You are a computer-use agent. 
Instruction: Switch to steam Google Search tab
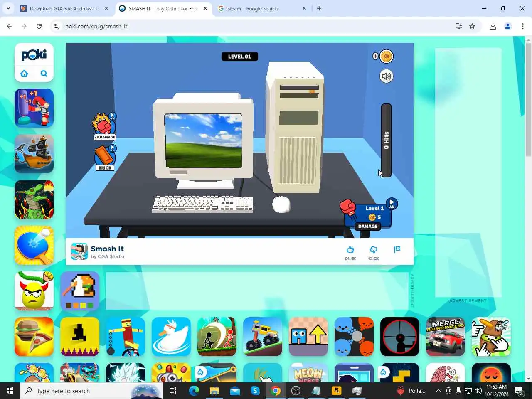(x=262, y=8)
